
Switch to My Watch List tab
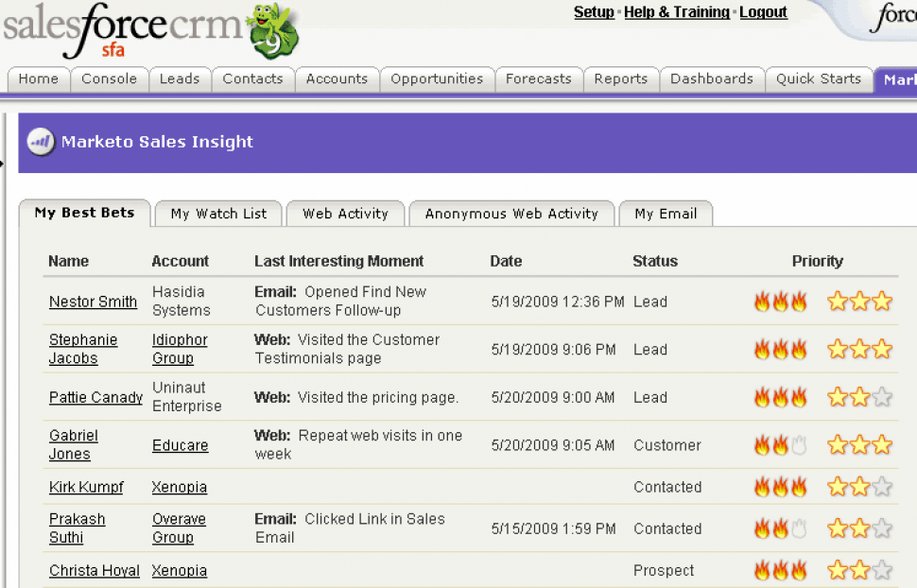[x=218, y=215]
